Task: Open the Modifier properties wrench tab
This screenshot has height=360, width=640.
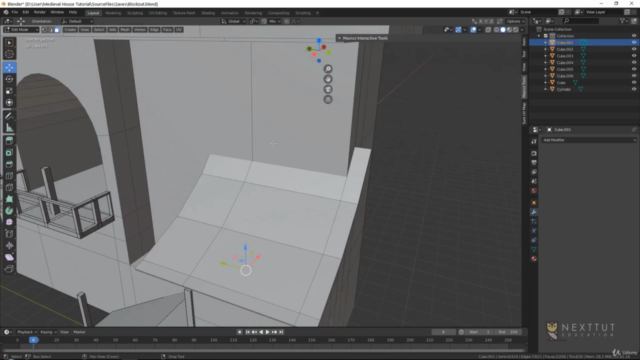Action: (533, 212)
